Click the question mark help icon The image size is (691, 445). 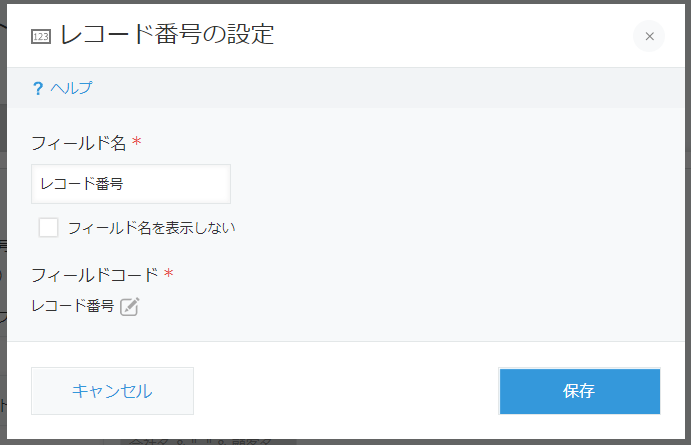[x=38, y=88]
